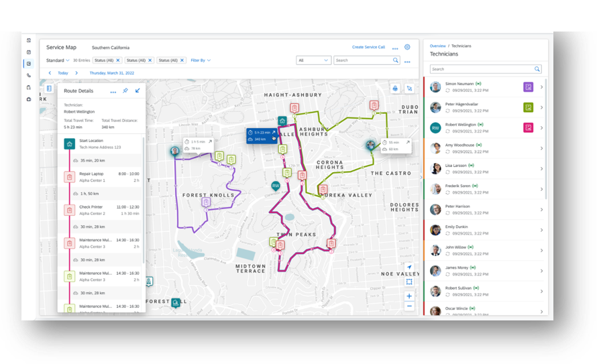This screenshot has width=597, height=364.
Task: Jump to Today in date navigation
Action: 63,73
